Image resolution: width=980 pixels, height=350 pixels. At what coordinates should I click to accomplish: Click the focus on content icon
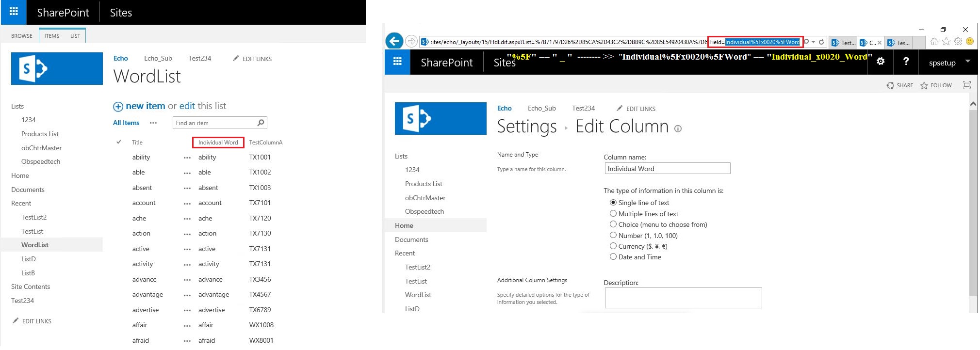click(966, 85)
